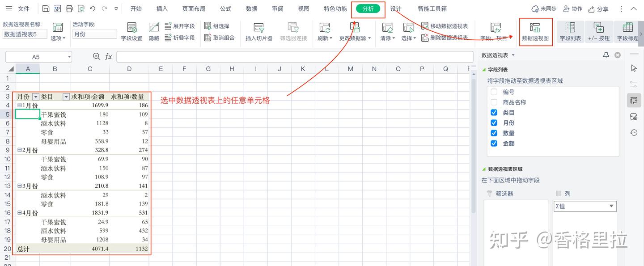This screenshot has width=644, height=266.
Task: Click the selection arrow icon in right sidebar
Action: [634, 68]
